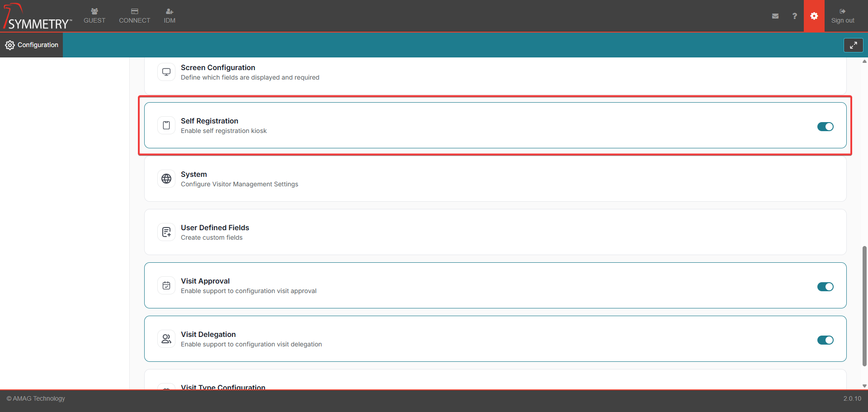
Task: Open help question mark icon
Action: point(794,16)
